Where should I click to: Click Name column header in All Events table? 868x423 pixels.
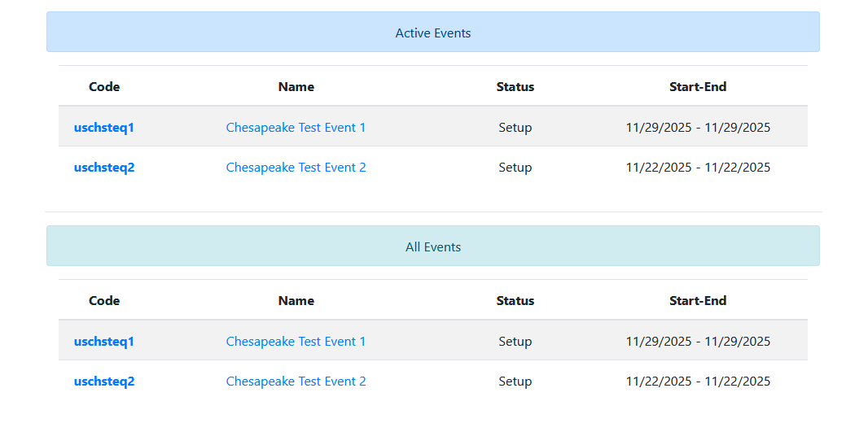click(x=296, y=301)
